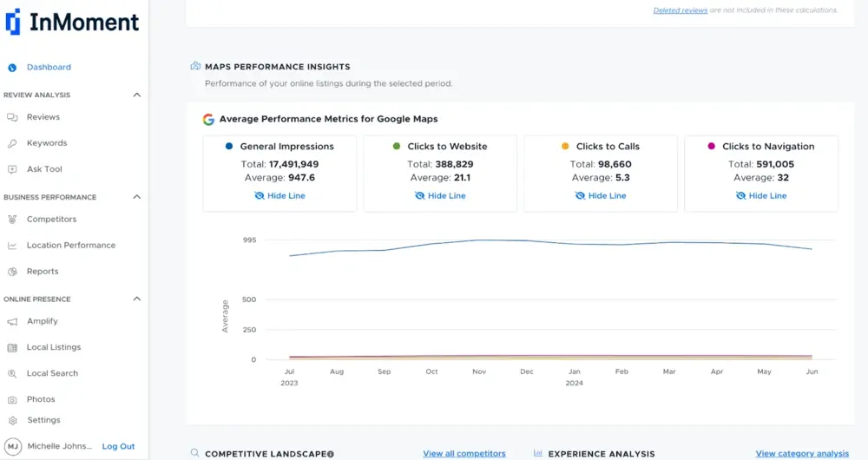Click the Ask Tool icon
The width and height of the screenshot is (868, 460).
(x=12, y=169)
